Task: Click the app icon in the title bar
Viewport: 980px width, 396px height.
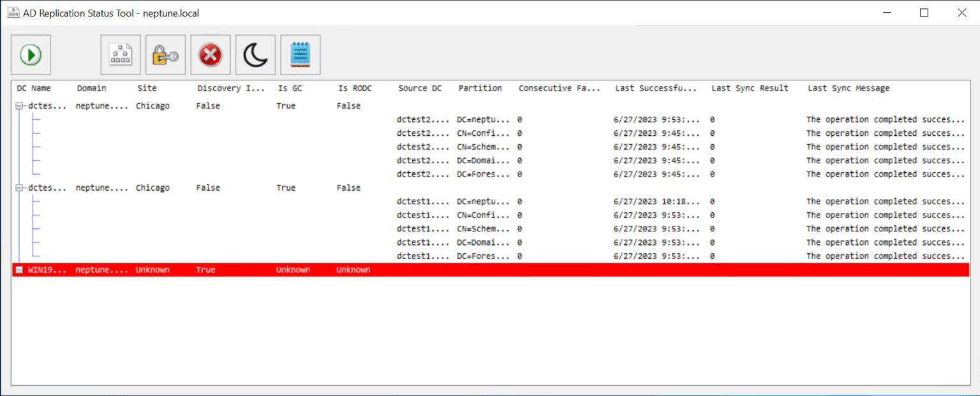Action: point(13,12)
